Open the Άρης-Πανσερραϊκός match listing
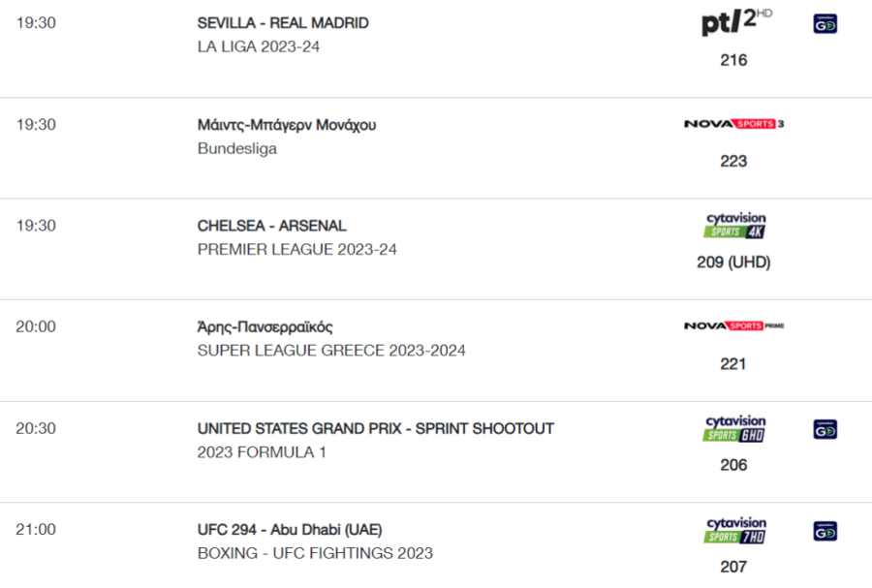The image size is (872, 588). pyautogui.click(x=265, y=326)
